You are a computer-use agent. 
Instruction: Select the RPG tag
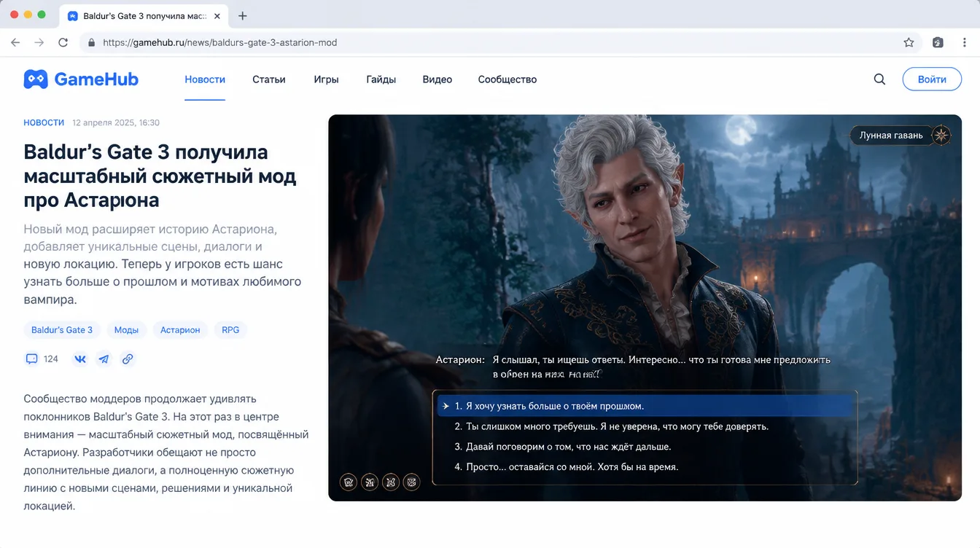click(x=230, y=330)
